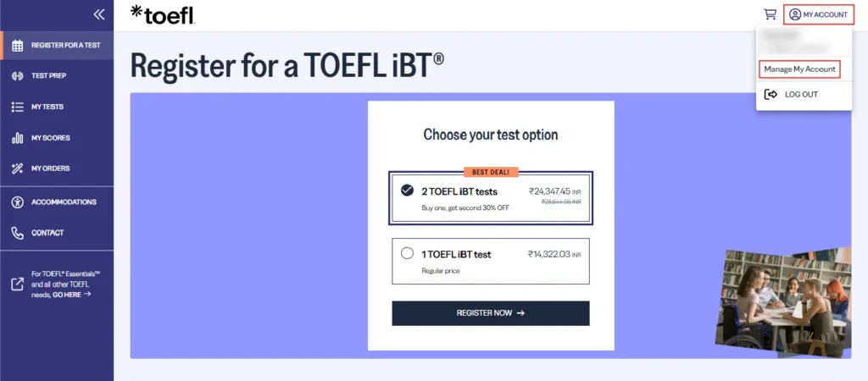Click the toefl logo

pos(163,14)
